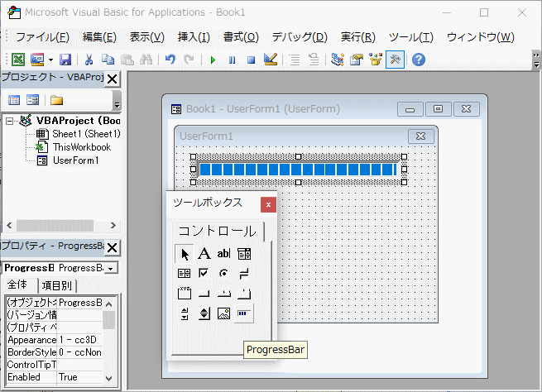Open the 書式(O) menu
The width and height of the screenshot is (542, 392).
click(241, 37)
